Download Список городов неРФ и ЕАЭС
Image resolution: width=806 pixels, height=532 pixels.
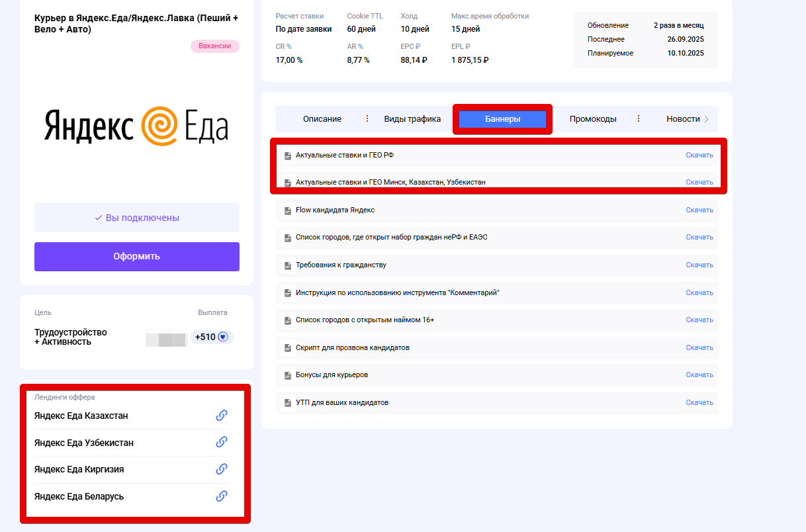699,237
